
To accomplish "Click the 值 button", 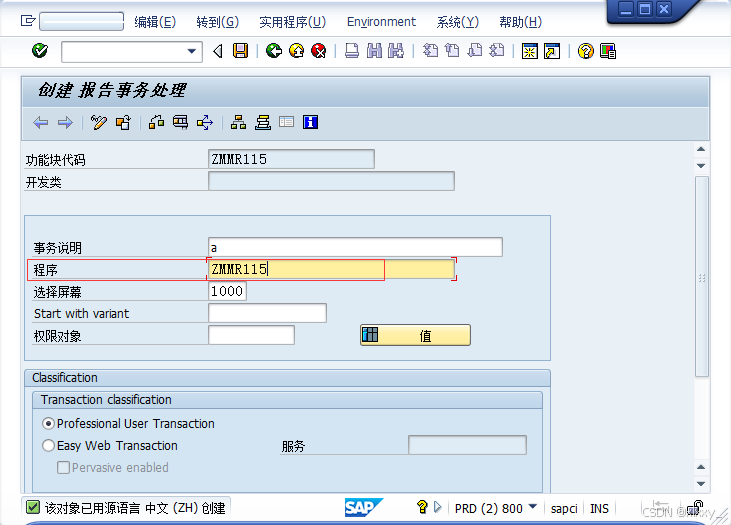I will 415,335.
